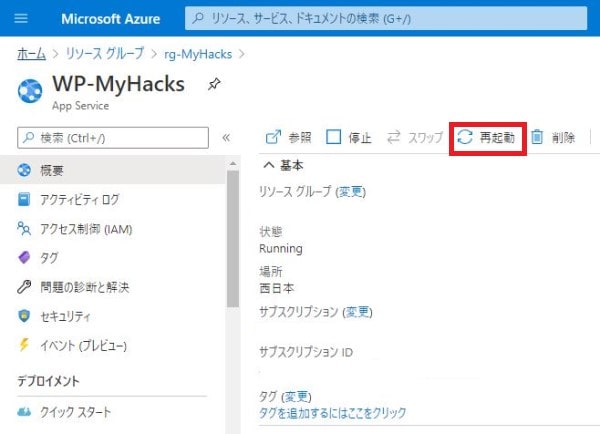This screenshot has height=434, width=600.
Task: Click the デプロイメント section heading
Action: (48, 381)
